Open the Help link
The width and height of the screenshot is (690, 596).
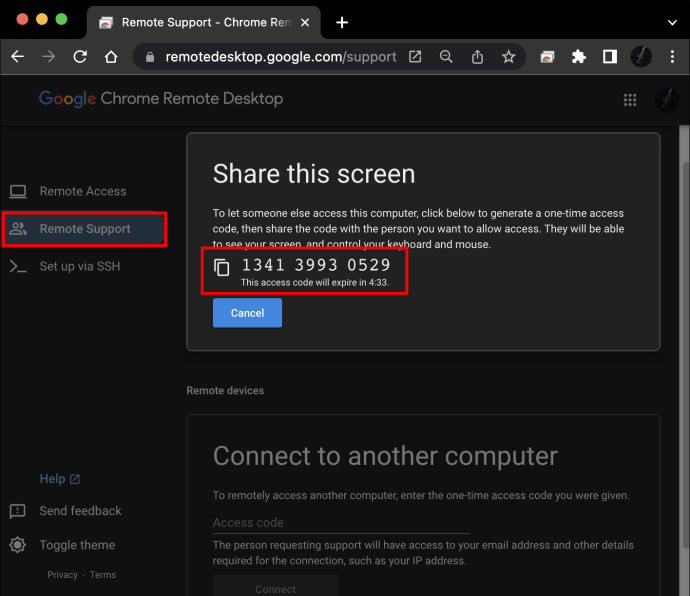60,479
